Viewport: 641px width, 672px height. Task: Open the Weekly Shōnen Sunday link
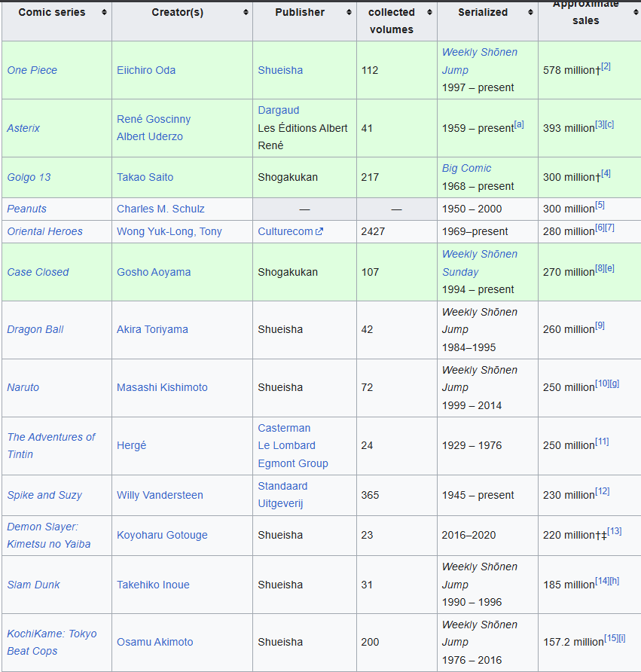tap(480, 263)
